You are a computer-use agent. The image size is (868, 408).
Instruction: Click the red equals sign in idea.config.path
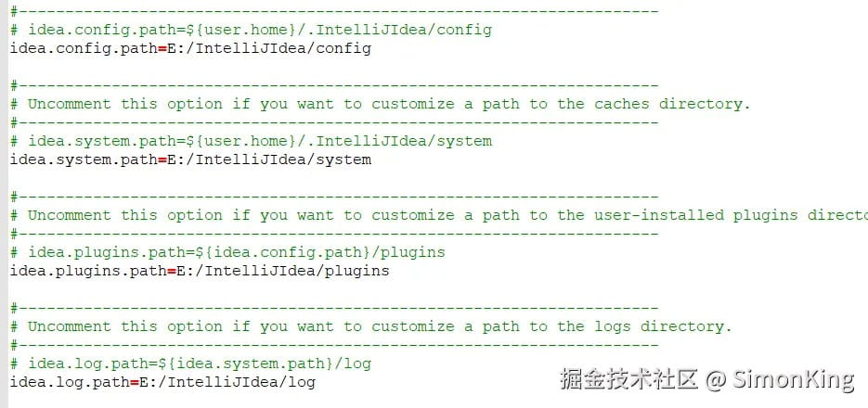(x=162, y=48)
